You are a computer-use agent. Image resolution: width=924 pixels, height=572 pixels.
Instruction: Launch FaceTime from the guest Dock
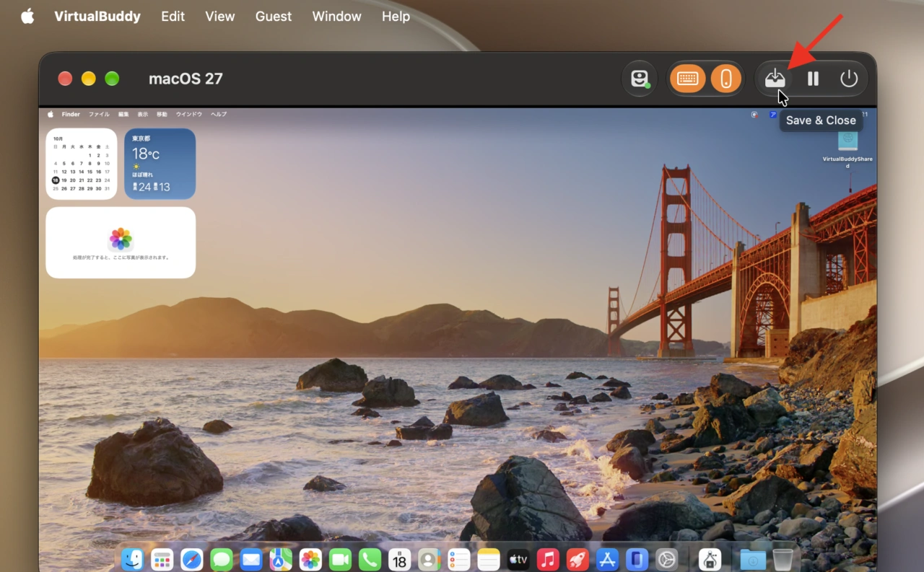[340, 559]
